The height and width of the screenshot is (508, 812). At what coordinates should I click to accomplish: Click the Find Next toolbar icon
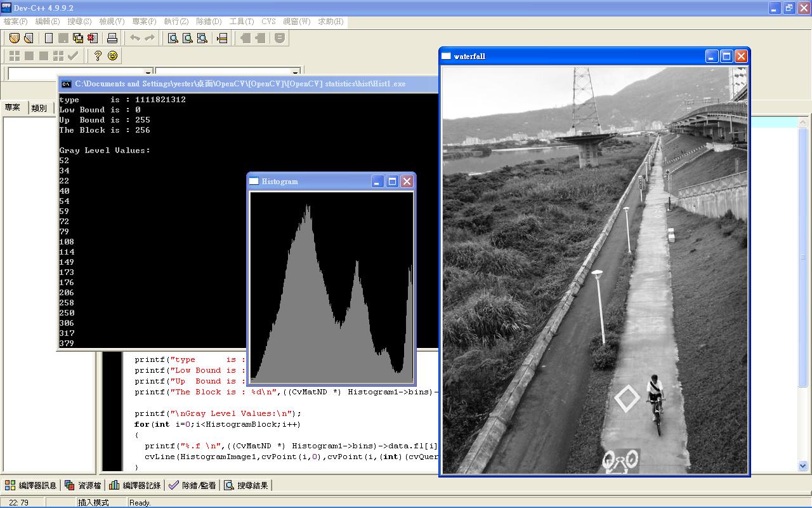click(x=202, y=38)
